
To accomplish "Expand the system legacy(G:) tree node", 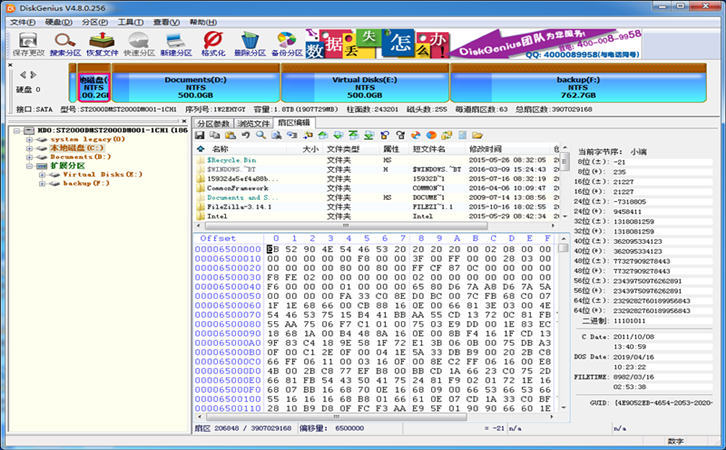I will click(x=29, y=138).
